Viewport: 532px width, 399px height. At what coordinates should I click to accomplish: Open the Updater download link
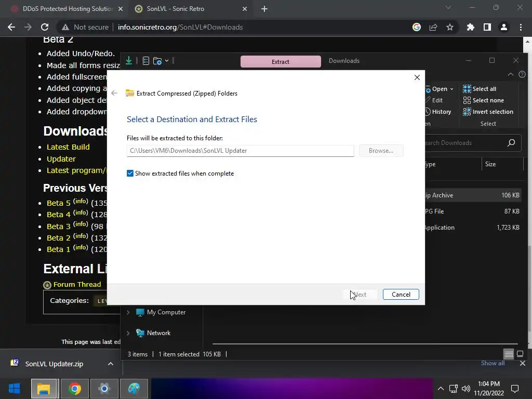click(61, 159)
